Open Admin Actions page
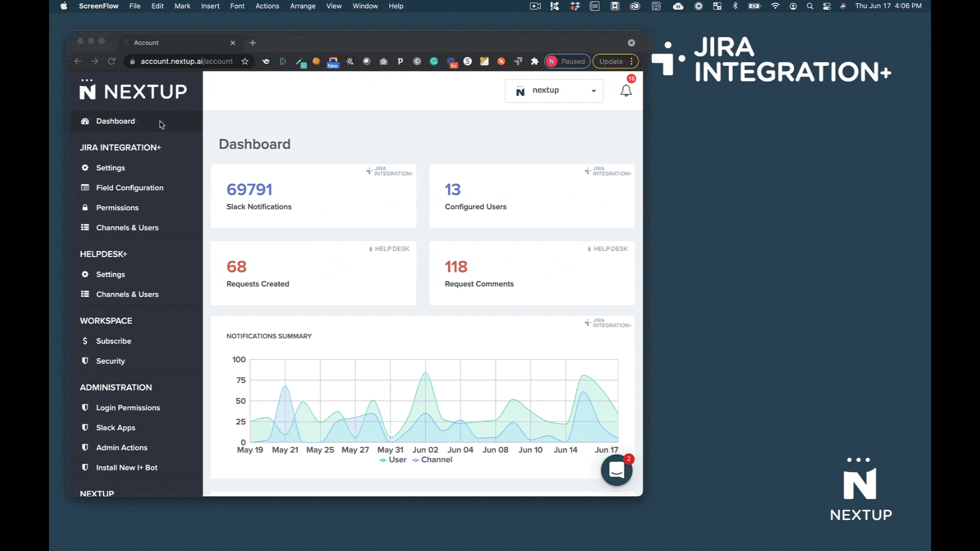Screen dimensions: 980x551 pos(135,447)
